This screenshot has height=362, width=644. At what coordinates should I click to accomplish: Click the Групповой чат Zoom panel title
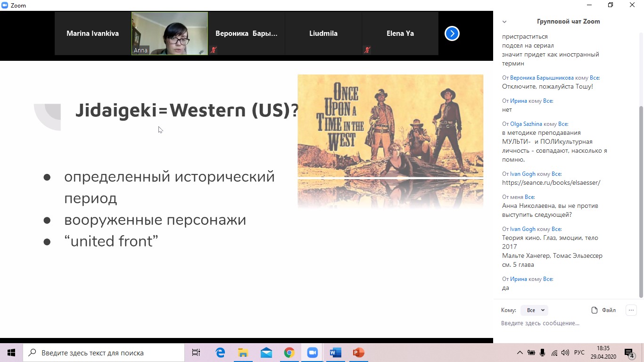(568, 22)
